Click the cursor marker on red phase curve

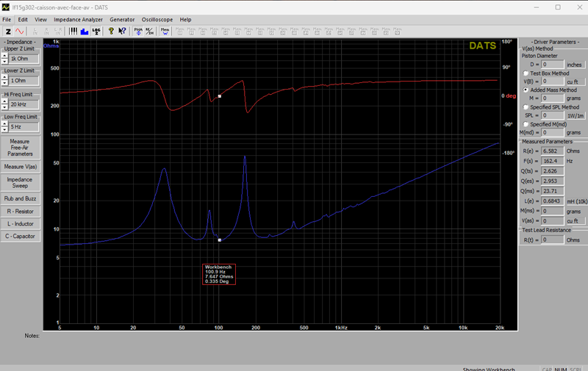219,96
